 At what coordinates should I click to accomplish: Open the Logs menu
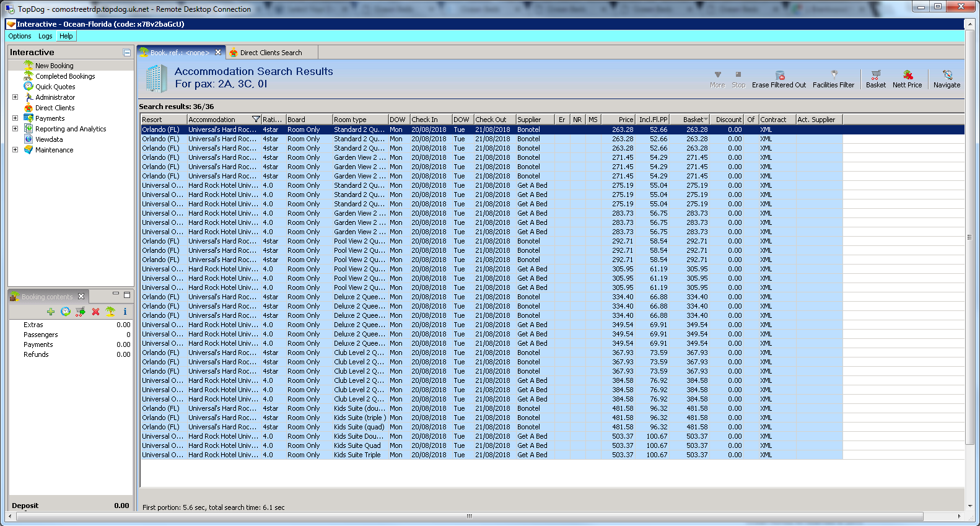pyautogui.click(x=45, y=36)
